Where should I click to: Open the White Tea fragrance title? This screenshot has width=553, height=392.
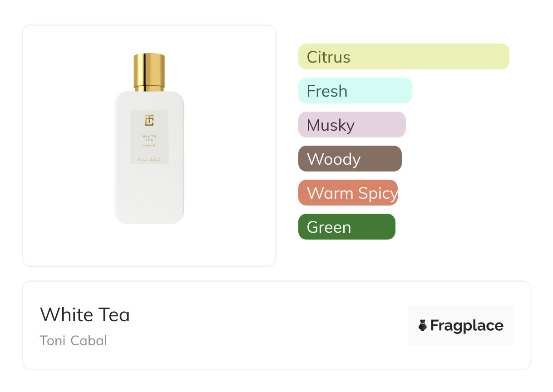pos(85,315)
